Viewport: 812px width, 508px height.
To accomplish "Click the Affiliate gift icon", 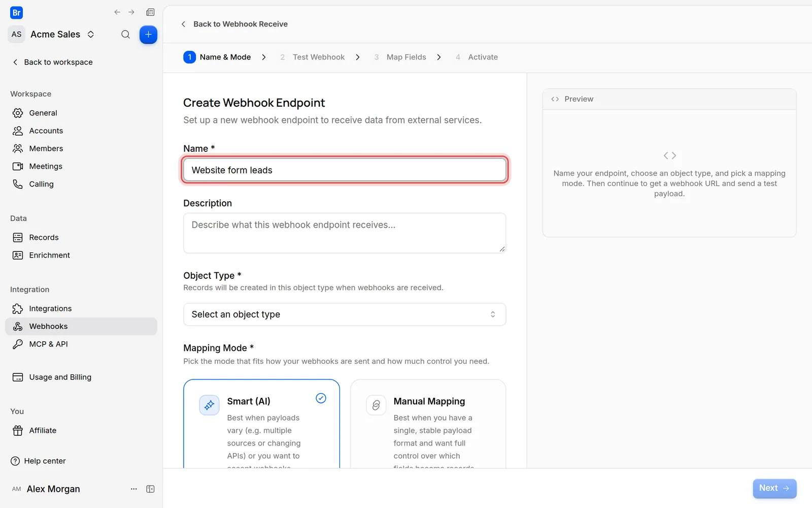I will tap(18, 430).
